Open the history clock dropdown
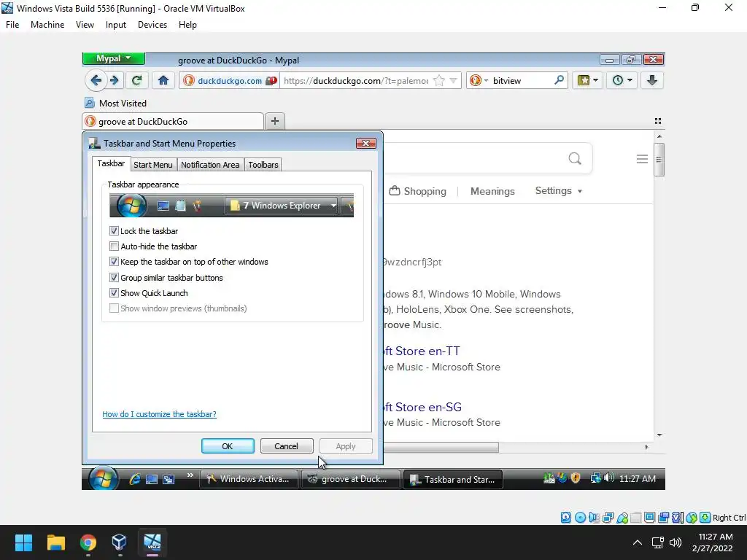The image size is (747, 560). tap(622, 80)
